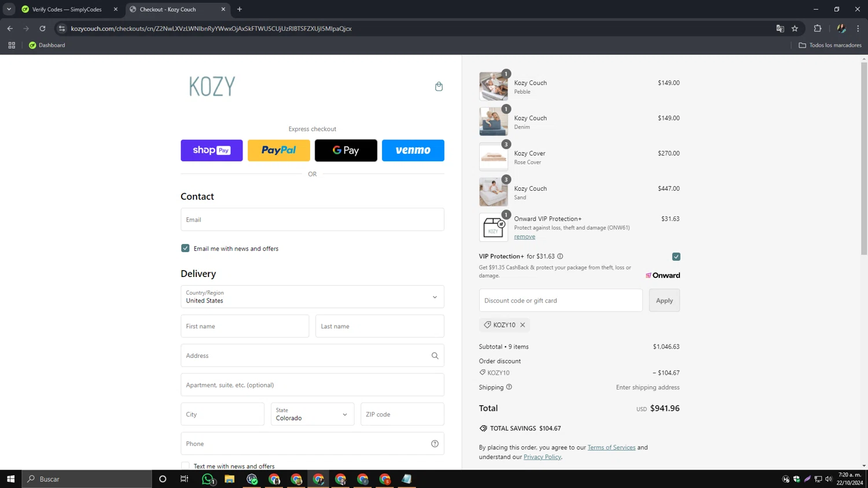Reload the checkout page
The height and width of the screenshot is (488, 868).
(x=42, y=28)
